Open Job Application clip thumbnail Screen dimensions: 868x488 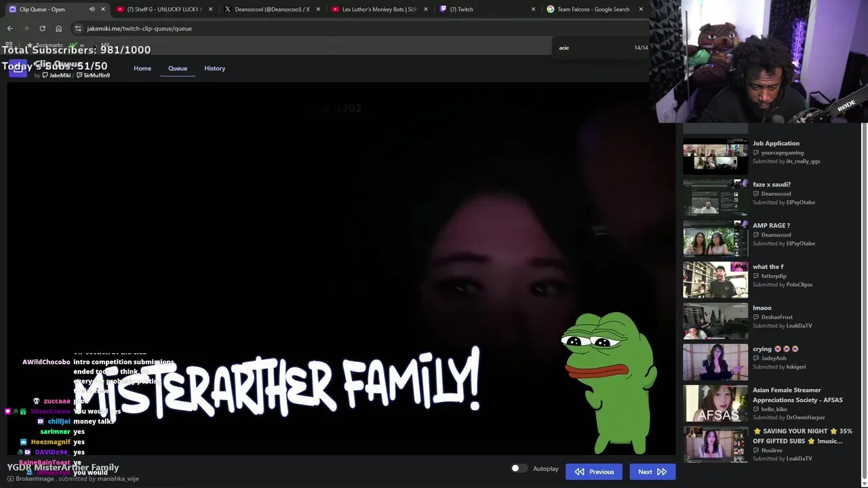(715, 157)
